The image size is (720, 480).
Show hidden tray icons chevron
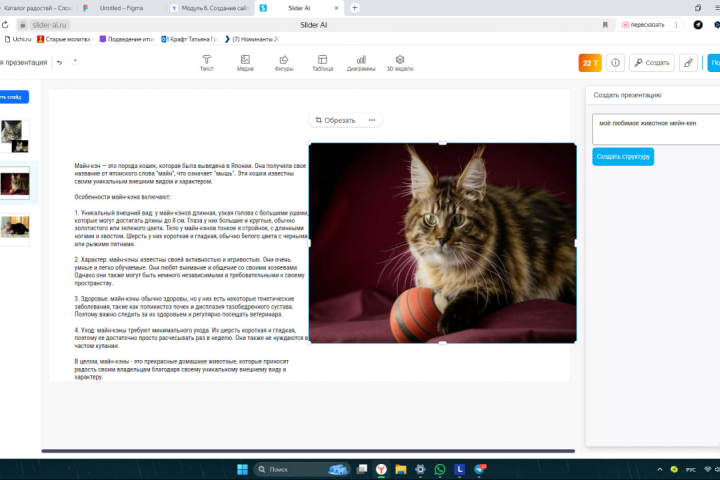pyautogui.click(x=660, y=469)
